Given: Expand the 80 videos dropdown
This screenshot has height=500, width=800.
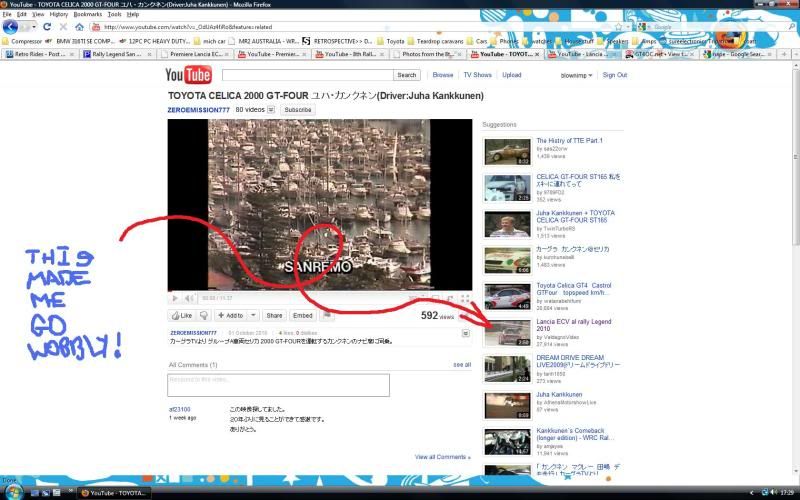Looking at the screenshot, I should 271,110.
